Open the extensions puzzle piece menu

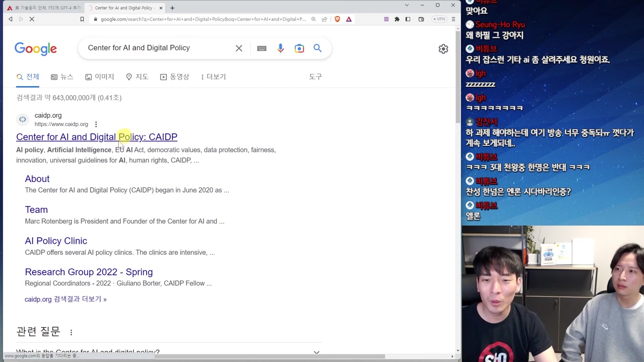[397, 19]
